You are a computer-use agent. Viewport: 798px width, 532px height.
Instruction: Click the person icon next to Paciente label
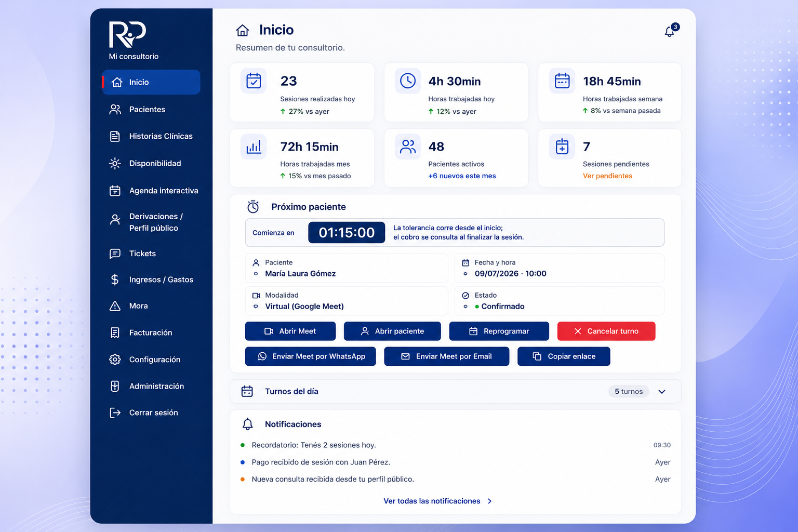tap(256, 262)
